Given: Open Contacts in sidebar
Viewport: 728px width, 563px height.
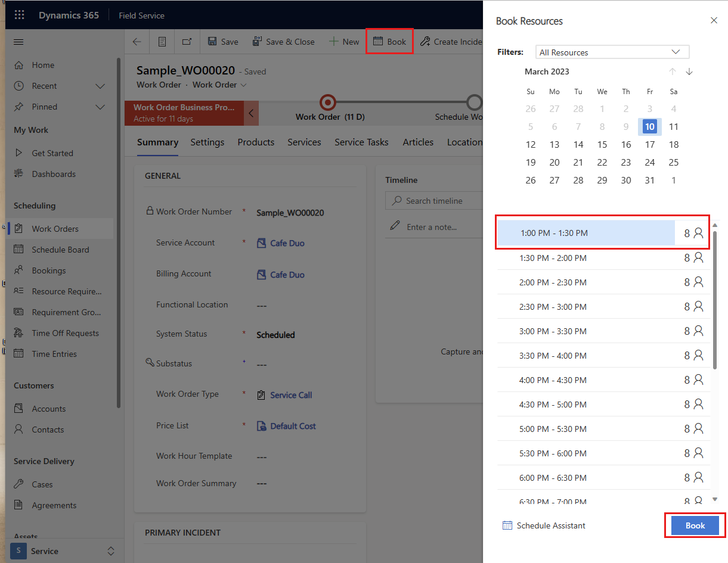Looking at the screenshot, I should (48, 430).
